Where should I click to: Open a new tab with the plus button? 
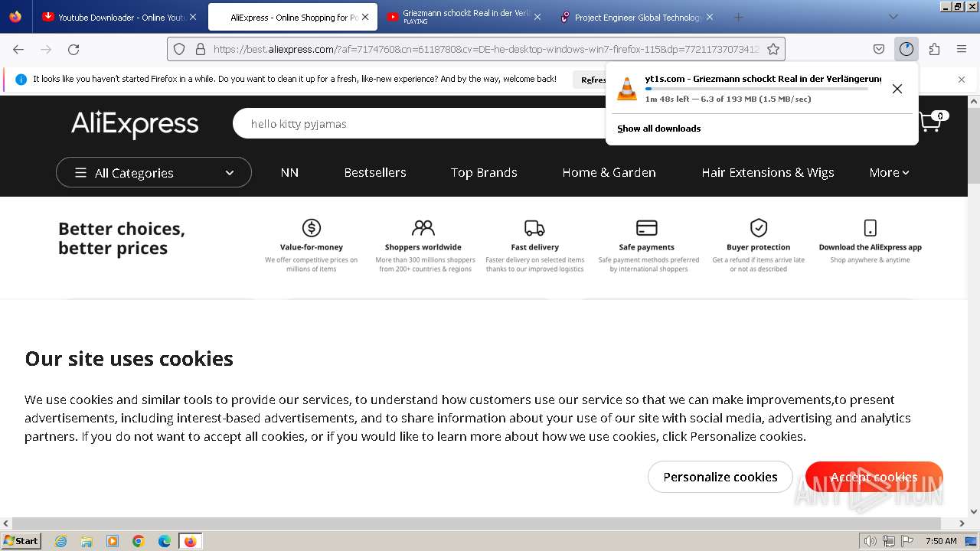[x=738, y=17]
